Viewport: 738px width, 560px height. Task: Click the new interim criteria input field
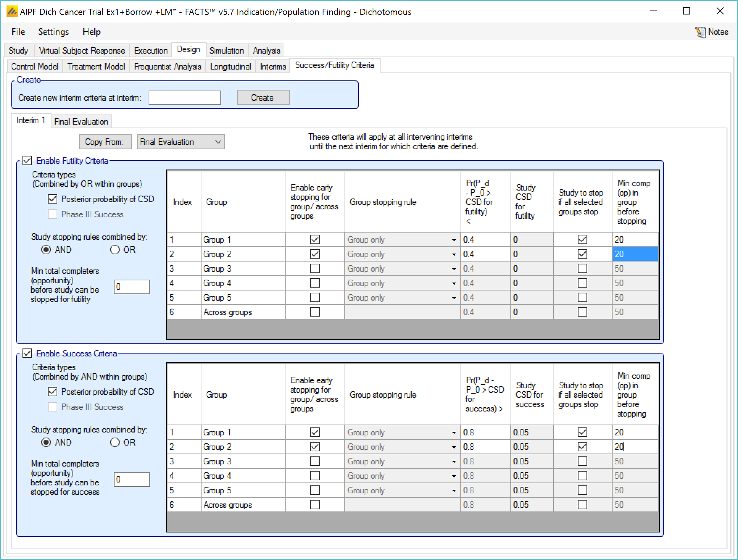tap(184, 98)
